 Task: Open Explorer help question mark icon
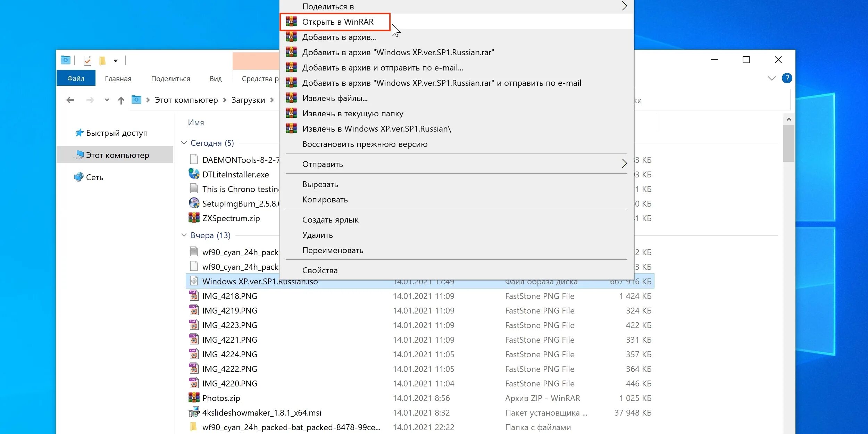click(787, 78)
